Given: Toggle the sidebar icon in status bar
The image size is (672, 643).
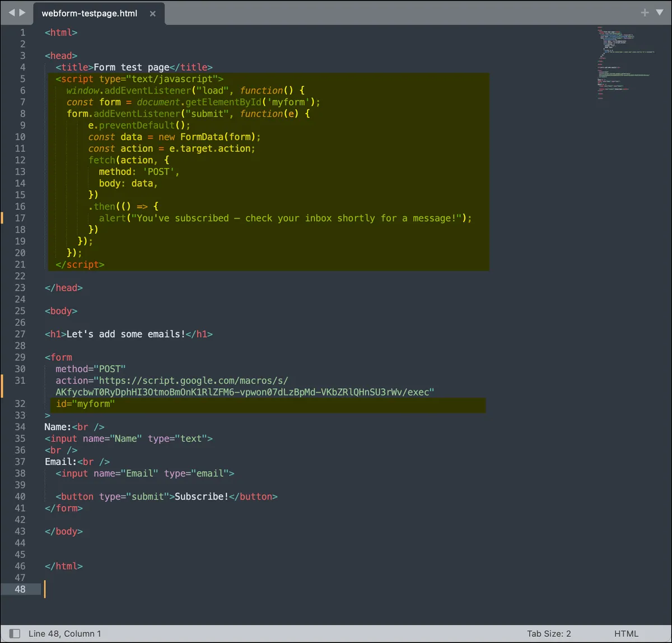Looking at the screenshot, I should [15, 633].
